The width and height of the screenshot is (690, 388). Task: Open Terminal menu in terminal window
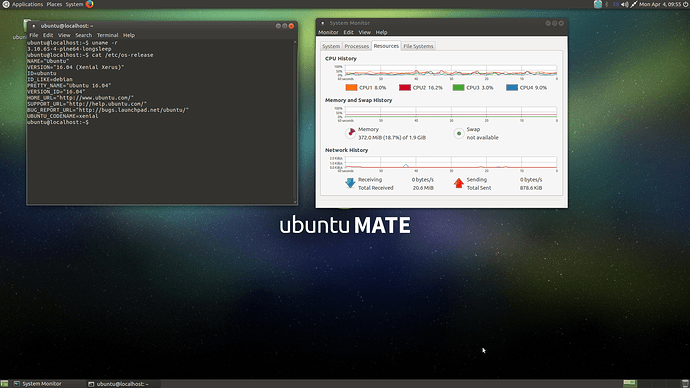[107, 35]
